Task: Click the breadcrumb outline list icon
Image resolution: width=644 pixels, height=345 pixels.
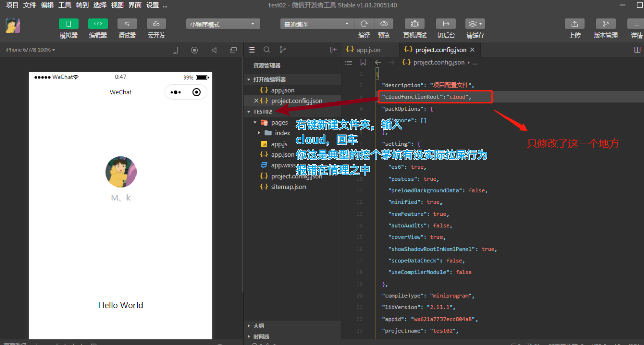Action: [349, 62]
